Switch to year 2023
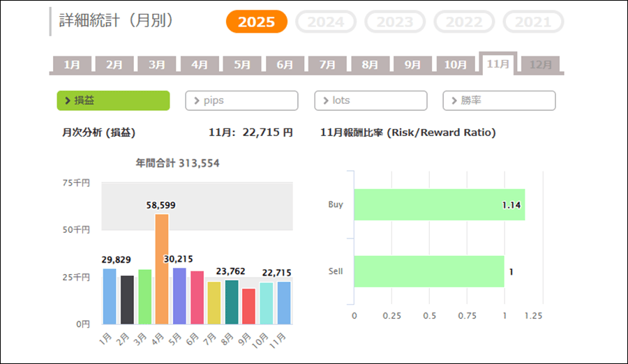628x364 pixels. [x=395, y=22]
